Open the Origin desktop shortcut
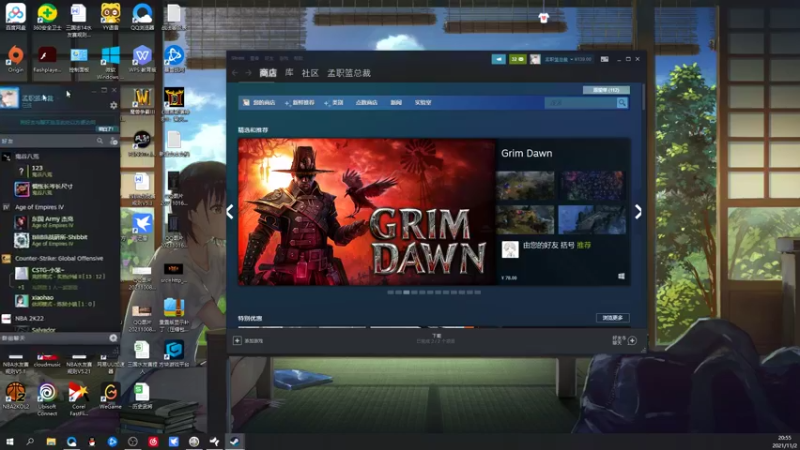 pos(16,58)
